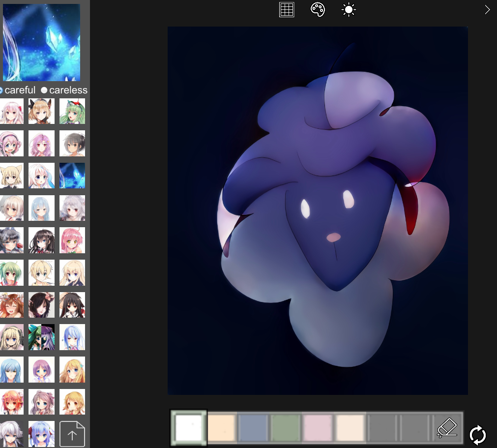Choose the green-haired girl with red ribbon thumbnail
The width and height of the screenshot is (497, 448).
(72, 111)
